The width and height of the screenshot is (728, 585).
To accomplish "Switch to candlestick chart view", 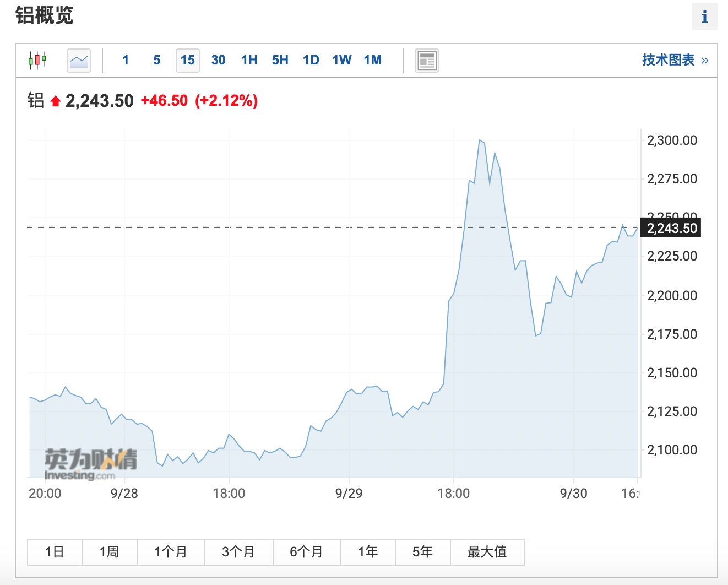I will point(37,59).
